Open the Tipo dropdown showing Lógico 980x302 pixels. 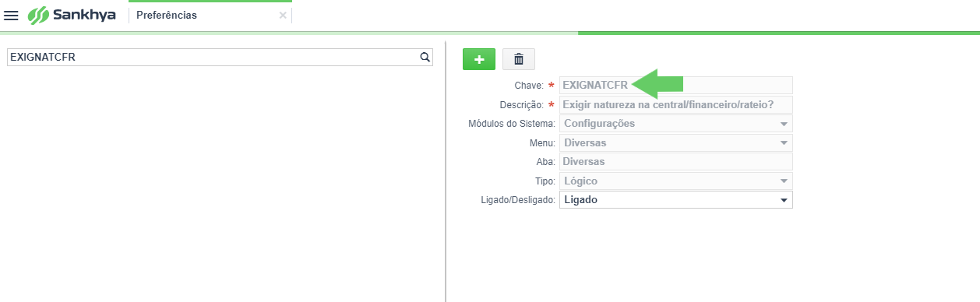pyautogui.click(x=675, y=181)
